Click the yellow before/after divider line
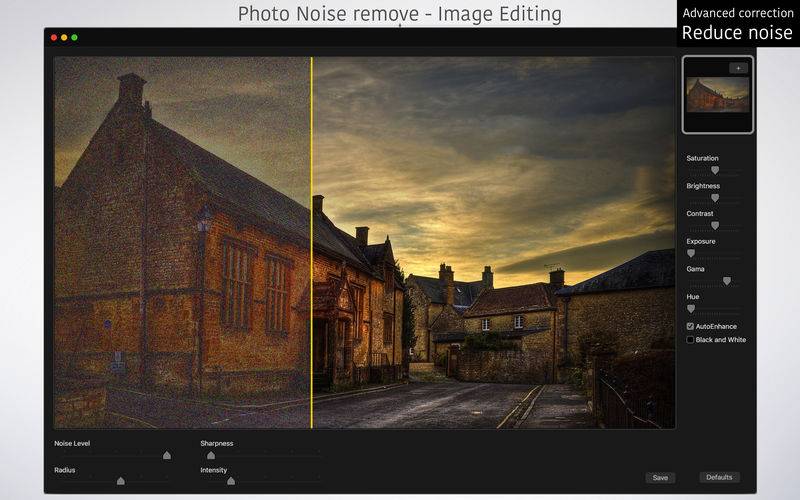The width and height of the screenshot is (800, 500). coord(312,242)
